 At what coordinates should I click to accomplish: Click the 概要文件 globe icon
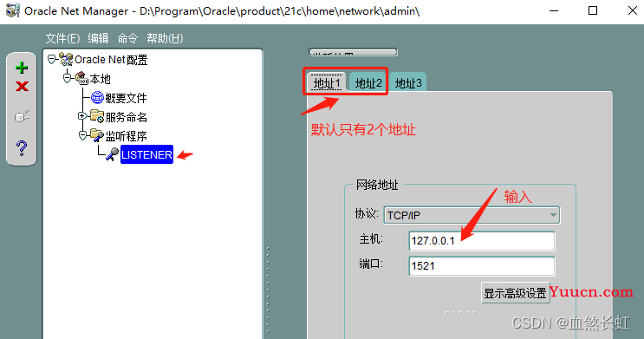point(97,97)
